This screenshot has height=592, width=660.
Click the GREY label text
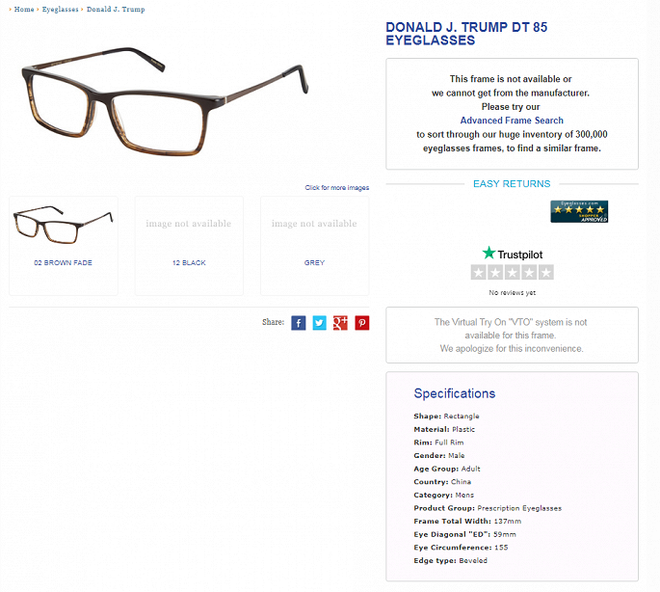tap(314, 263)
